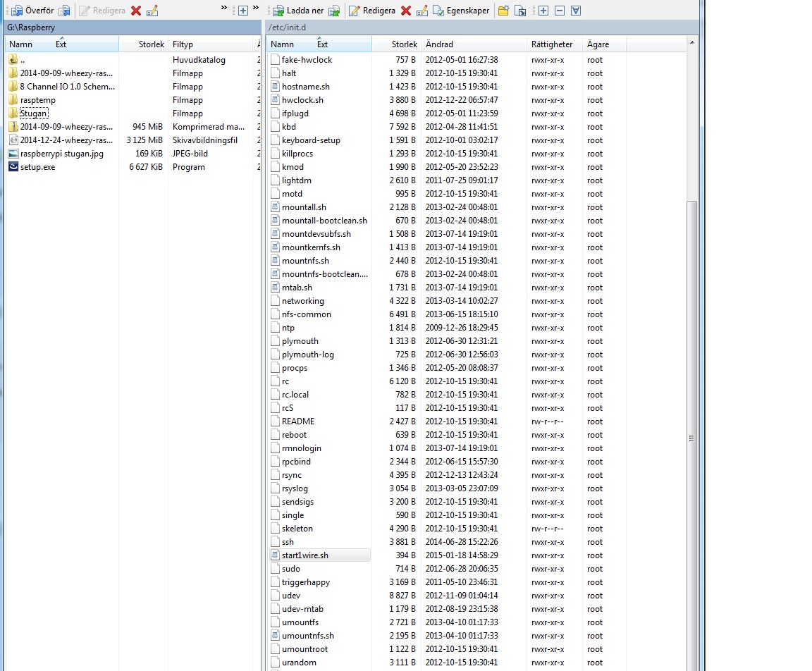The image size is (812, 671).
Task: Expand toolbar overflow chevron right of local plus icon
Action: tap(256, 8)
